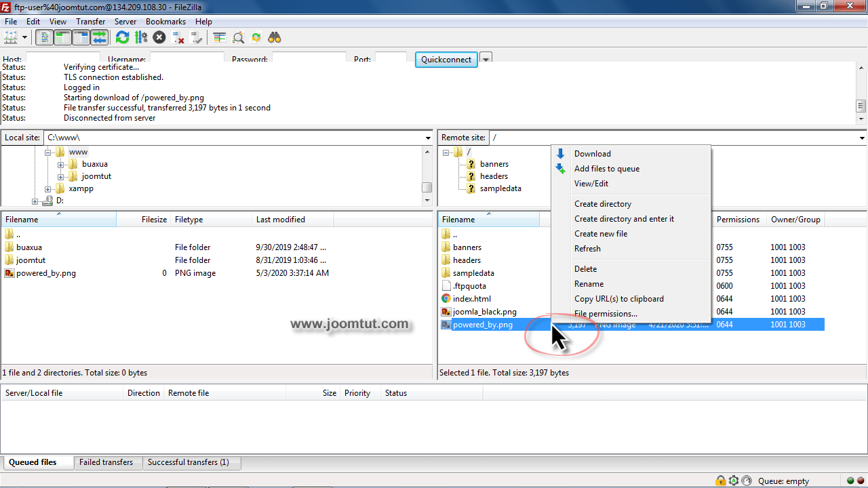Select index.html in the remote file list

pos(473,298)
